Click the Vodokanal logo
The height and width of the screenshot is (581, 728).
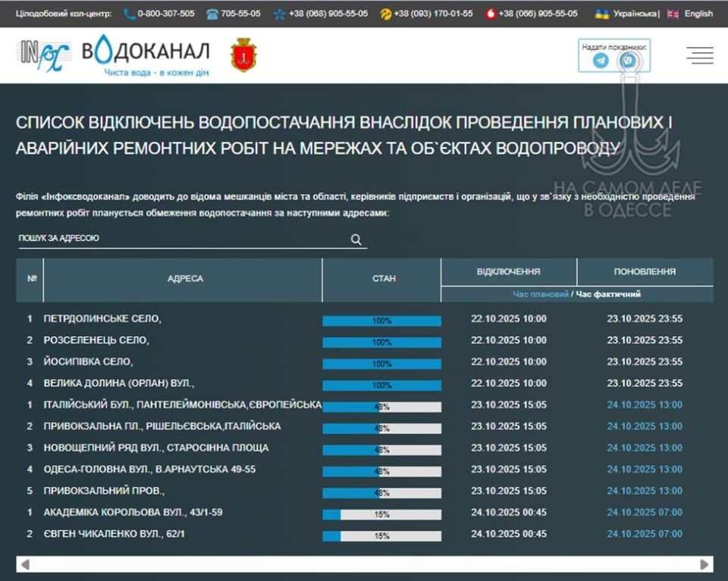[114, 55]
